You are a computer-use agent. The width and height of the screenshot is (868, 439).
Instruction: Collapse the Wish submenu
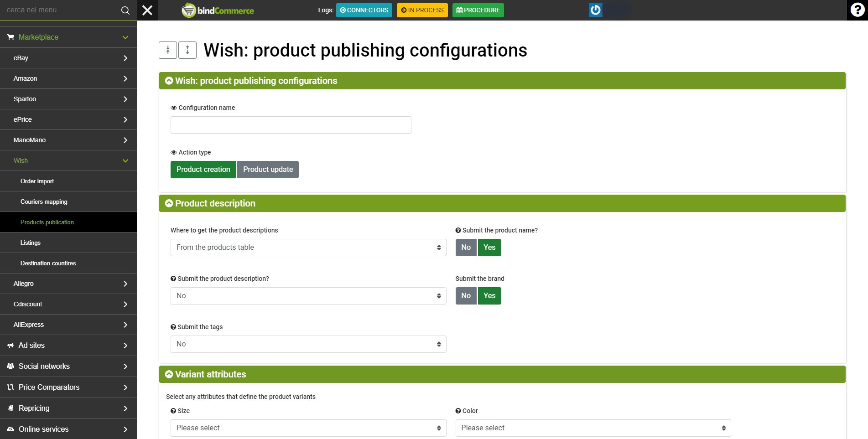(68, 160)
